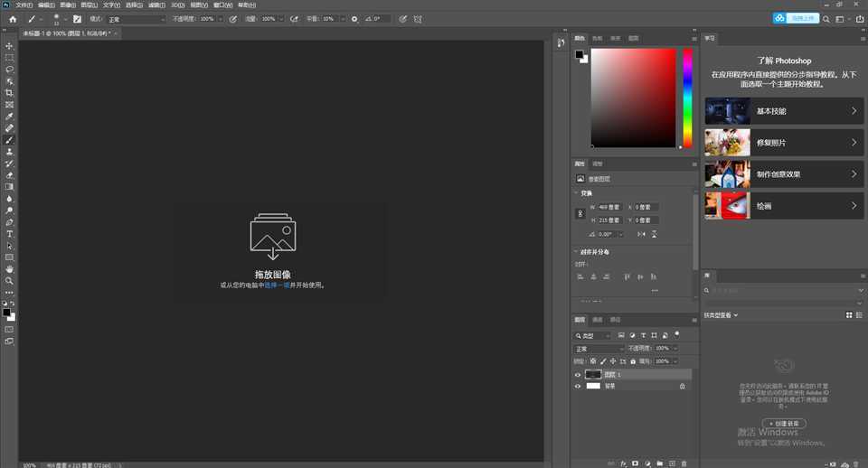Open the Type menu
This screenshot has height=468, width=868.
(111, 5)
